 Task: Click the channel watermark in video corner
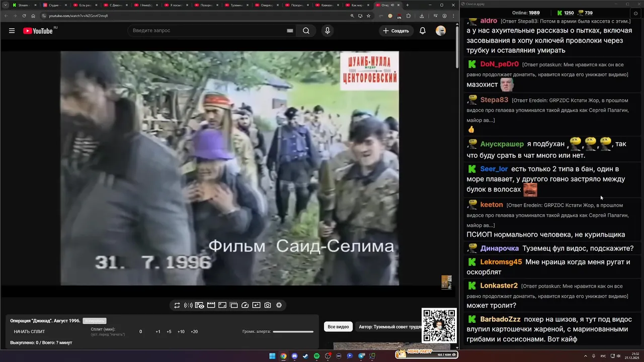click(x=446, y=282)
